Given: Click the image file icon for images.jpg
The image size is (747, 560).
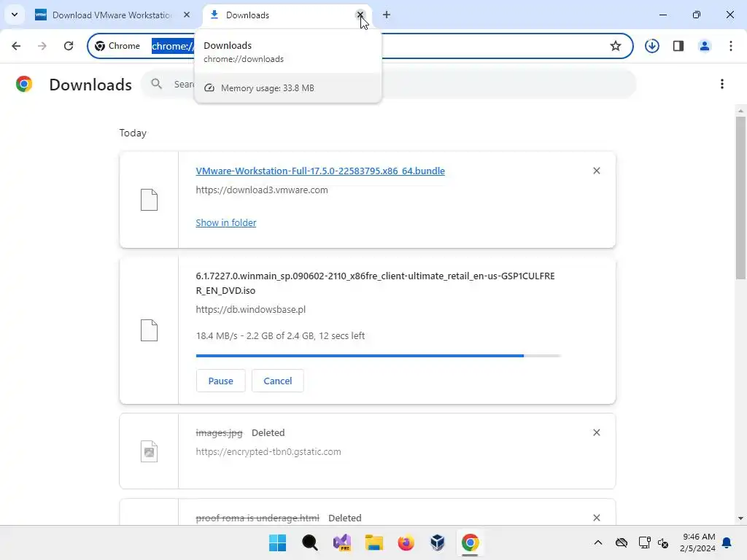Looking at the screenshot, I should [x=149, y=451].
